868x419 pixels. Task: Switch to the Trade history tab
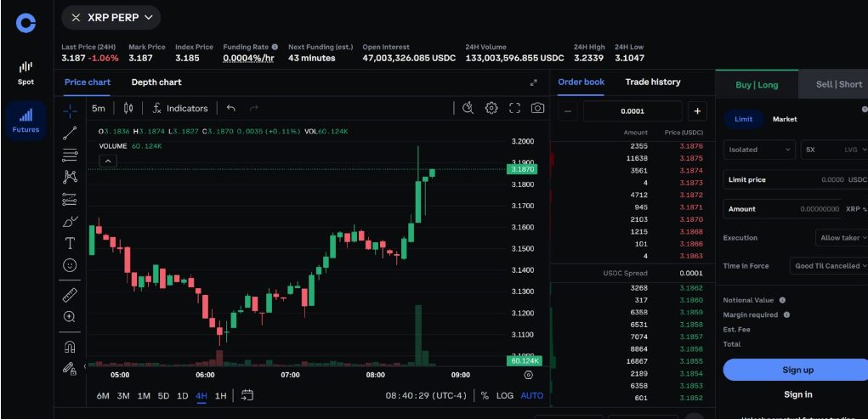tap(653, 82)
